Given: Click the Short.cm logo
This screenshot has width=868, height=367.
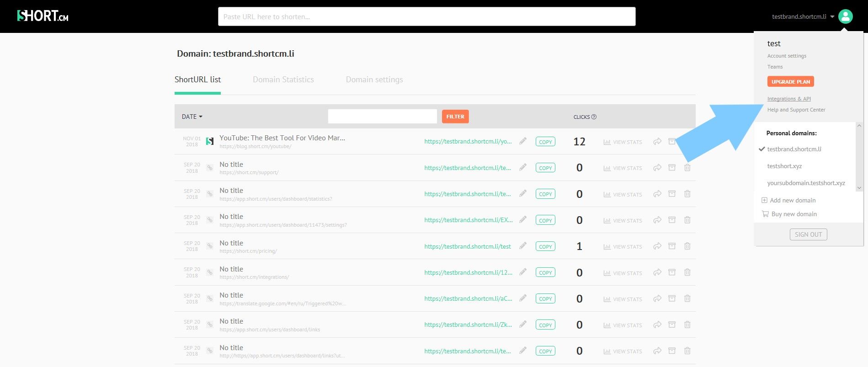Looking at the screenshot, I should point(43,16).
